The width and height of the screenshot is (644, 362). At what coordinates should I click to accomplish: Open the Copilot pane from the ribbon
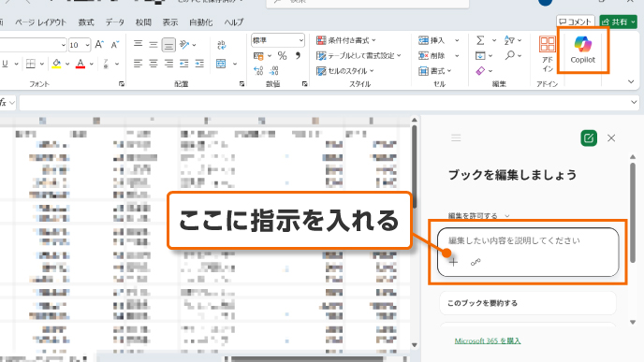(582, 50)
